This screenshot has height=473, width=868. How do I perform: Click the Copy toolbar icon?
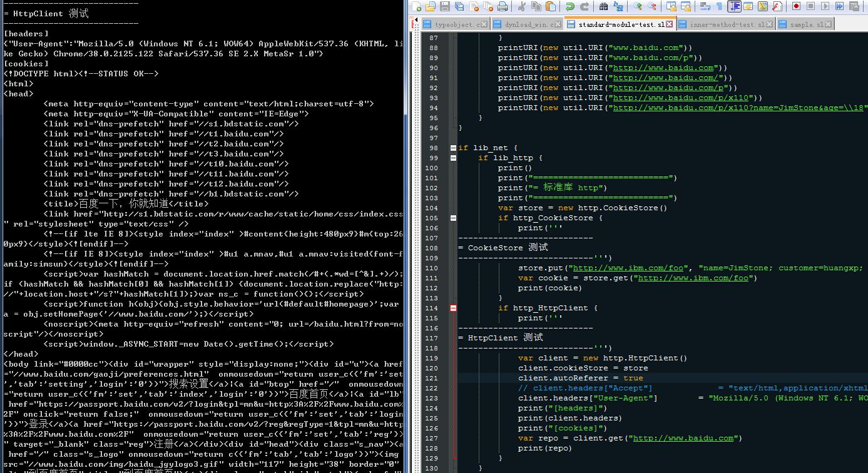(x=536, y=6)
